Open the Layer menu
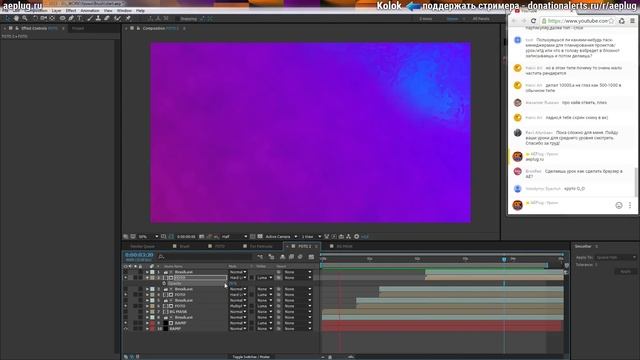 (56, 11)
